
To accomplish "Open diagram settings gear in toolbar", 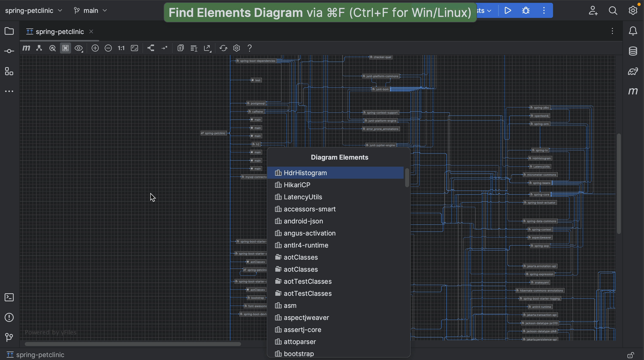I will (236, 48).
